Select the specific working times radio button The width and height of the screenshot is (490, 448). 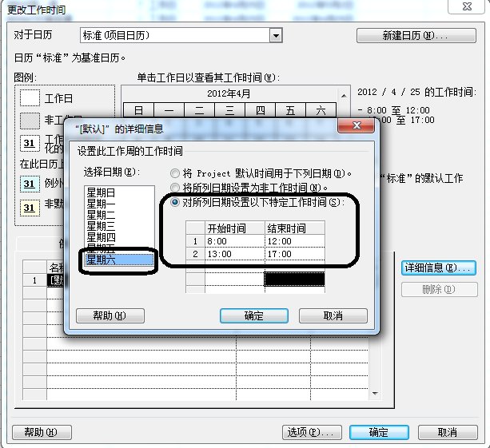click(175, 202)
